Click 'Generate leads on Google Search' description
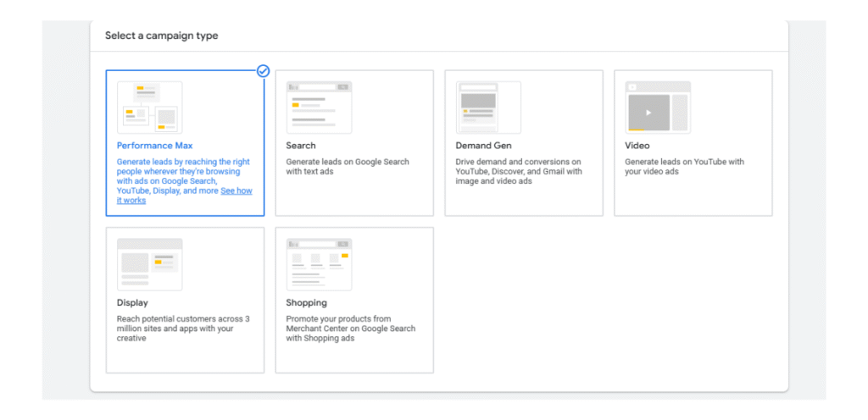Screen dimensions: 868x420 coord(348,167)
